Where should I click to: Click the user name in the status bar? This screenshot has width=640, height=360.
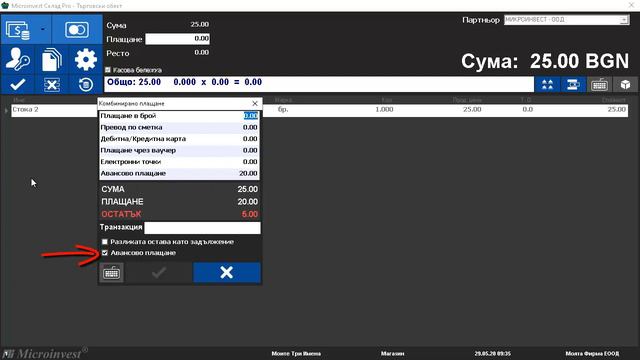click(296, 353)
